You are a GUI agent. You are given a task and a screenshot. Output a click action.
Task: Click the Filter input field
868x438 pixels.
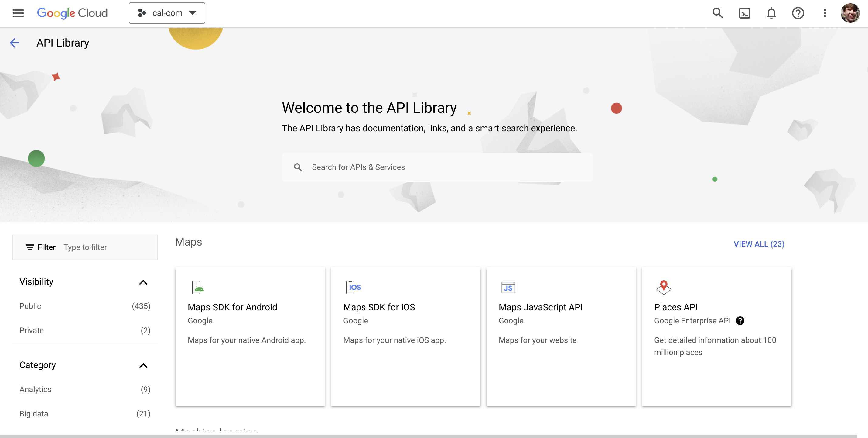(x=106, y=247)
